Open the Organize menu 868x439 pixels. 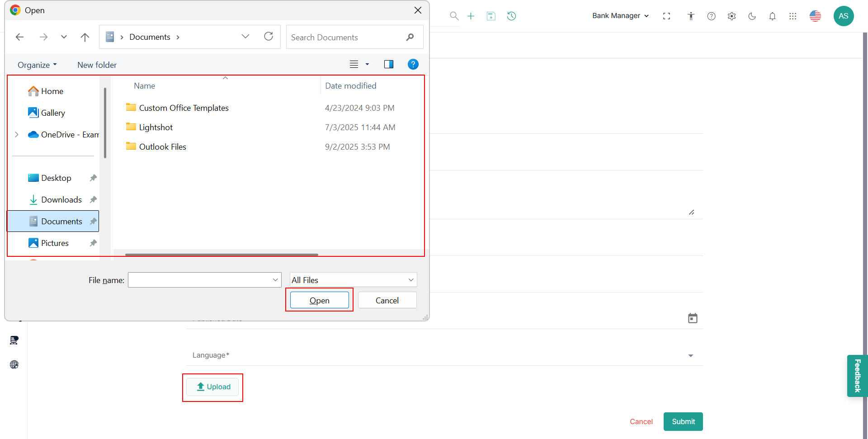37,65
